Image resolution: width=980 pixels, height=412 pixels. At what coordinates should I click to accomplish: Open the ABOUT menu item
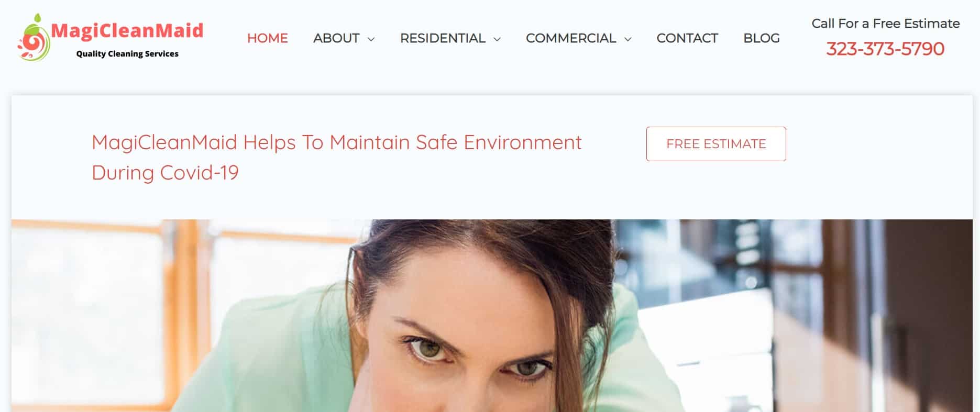pyautogui.click(x=336, y=38)
